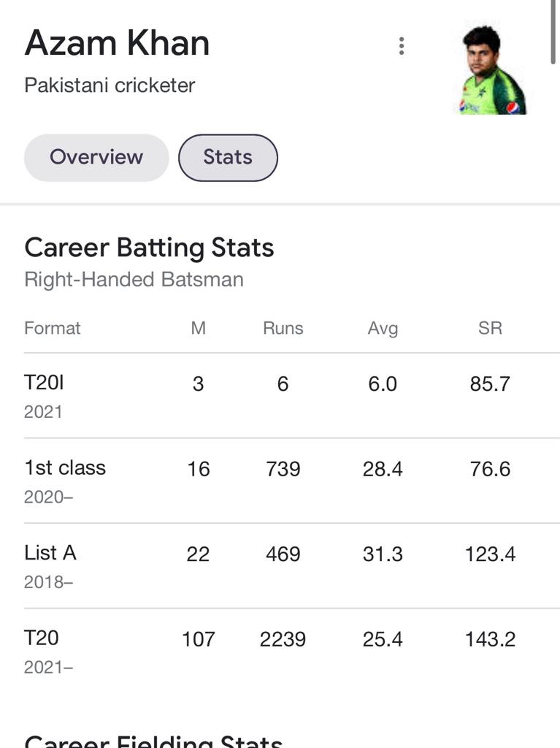Click the Runs column header
Screen dimensions: 560x748
pyautogui.click(x=283, y=328)
